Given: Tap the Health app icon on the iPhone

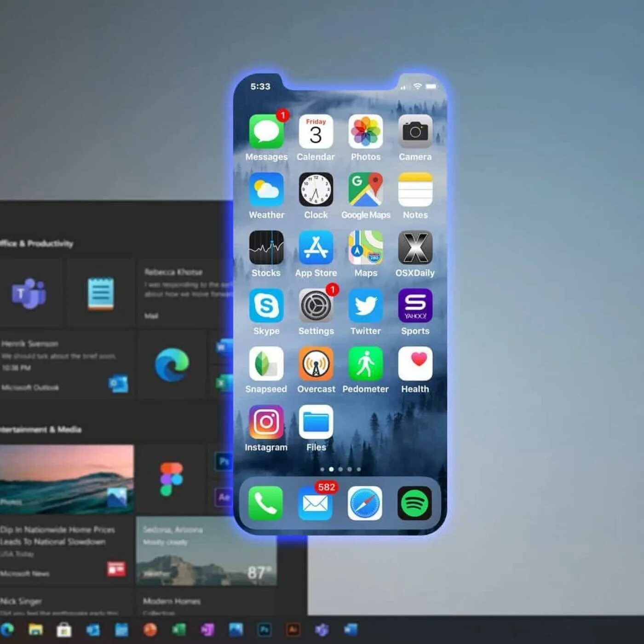Looking at the screenshot, I should tap(415, 363).
